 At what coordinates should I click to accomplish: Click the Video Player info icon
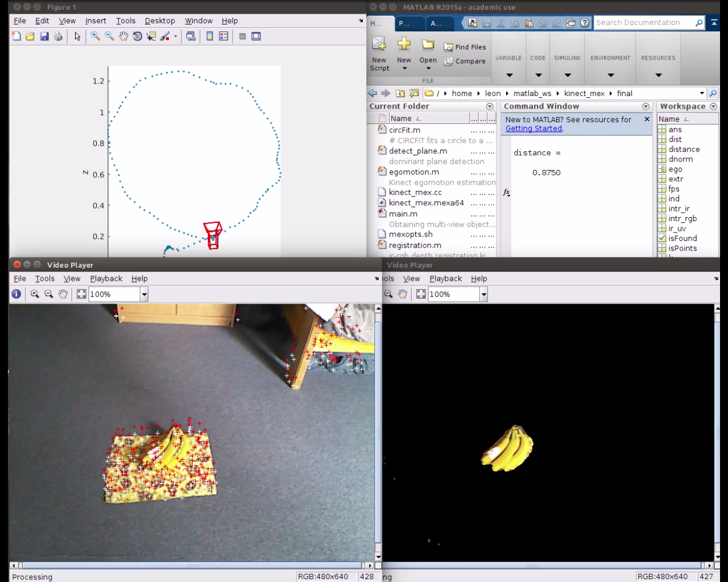16,294
